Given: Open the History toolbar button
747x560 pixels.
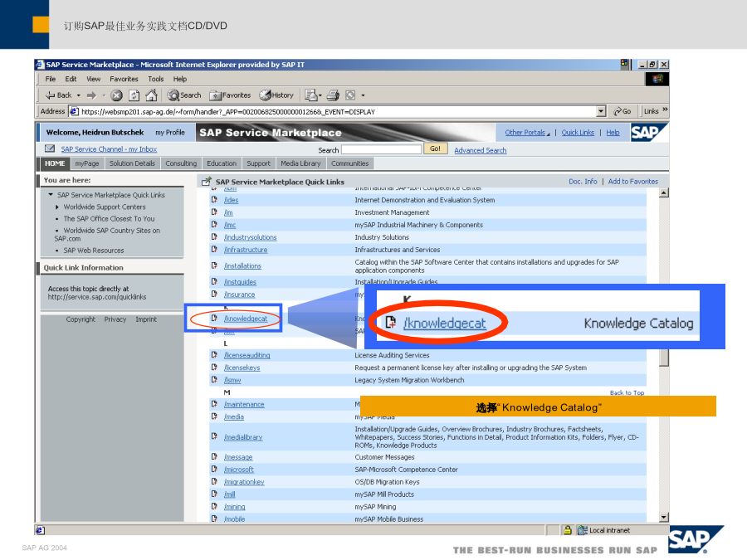Looking at the screenshot, I should pyautogui.click(x=276, y=95).
